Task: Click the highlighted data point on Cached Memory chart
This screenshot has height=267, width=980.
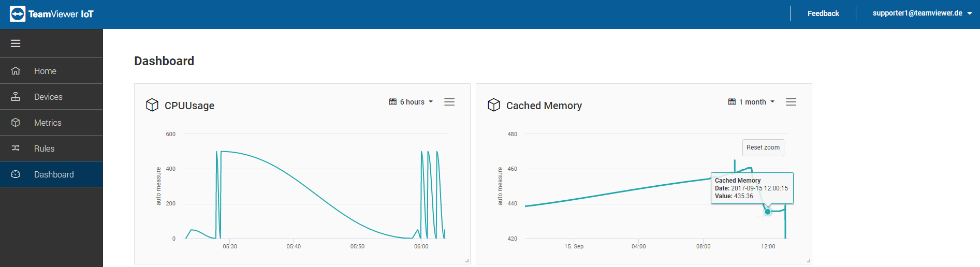Action: [768, 212]
